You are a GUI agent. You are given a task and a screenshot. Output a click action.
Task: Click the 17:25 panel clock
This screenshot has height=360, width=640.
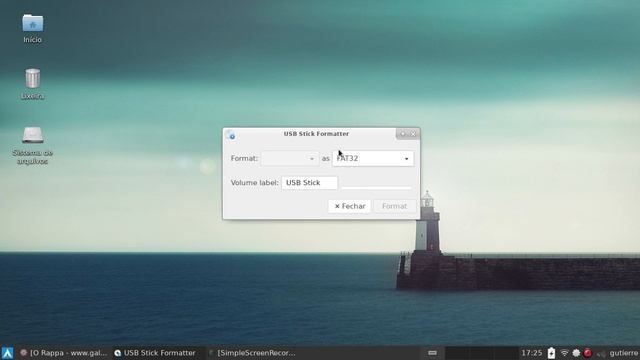pos(531,353)
